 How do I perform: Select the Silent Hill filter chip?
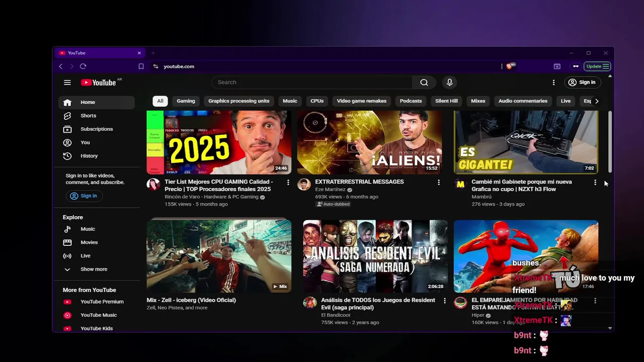pos(446,101)
